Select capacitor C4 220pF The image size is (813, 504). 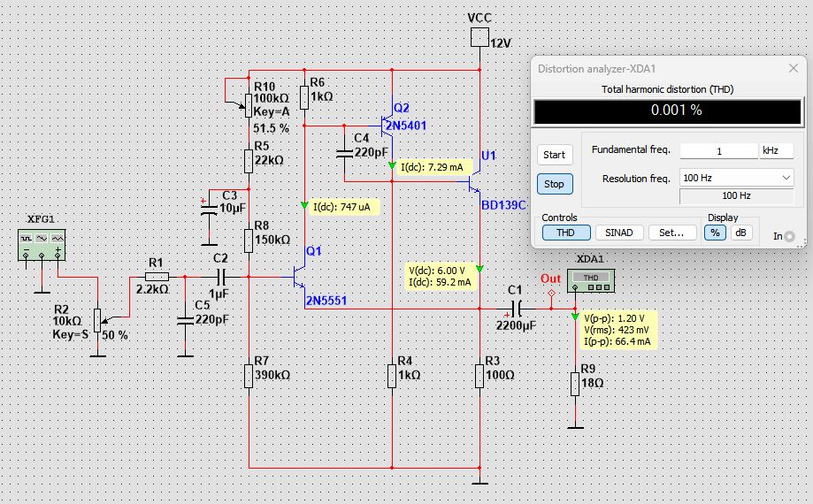pyautogui.click(x=344, y=153)
